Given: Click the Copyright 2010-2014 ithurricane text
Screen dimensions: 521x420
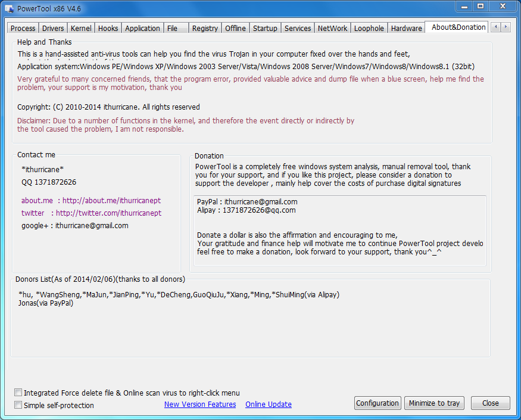Looking at the screenshot, I should pos(108,107).
